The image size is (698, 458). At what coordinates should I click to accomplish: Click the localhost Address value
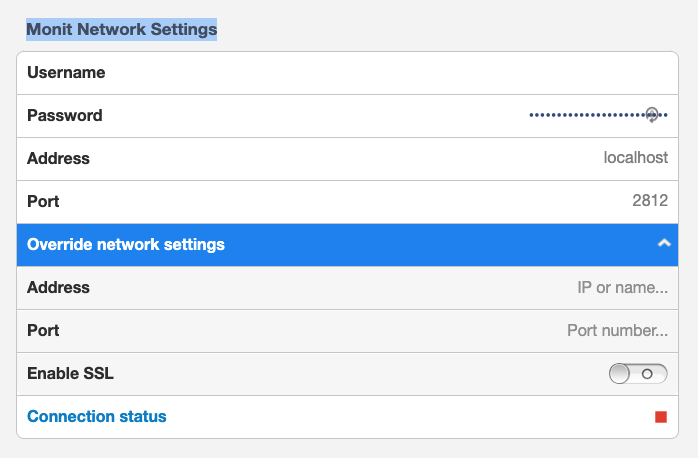point(636,158)
